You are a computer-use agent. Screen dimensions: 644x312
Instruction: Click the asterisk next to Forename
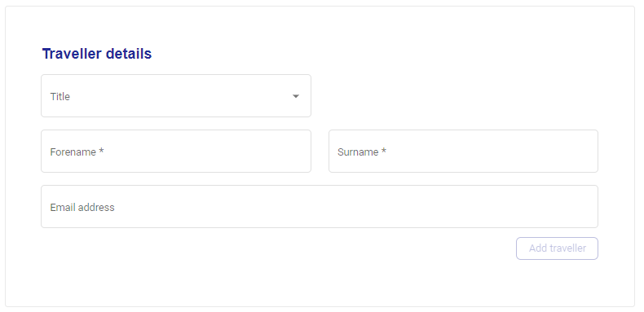[x=101, y=151]
